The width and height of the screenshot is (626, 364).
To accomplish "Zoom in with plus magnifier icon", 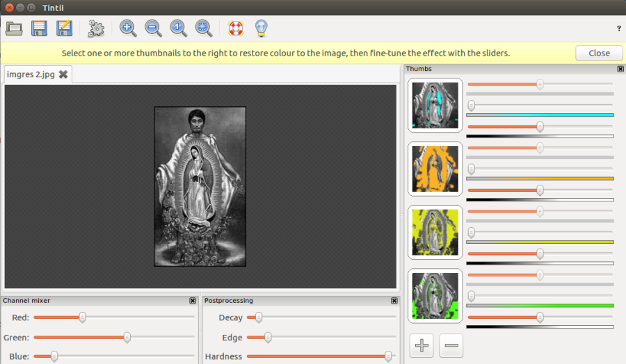I will [x=128, y=28].
